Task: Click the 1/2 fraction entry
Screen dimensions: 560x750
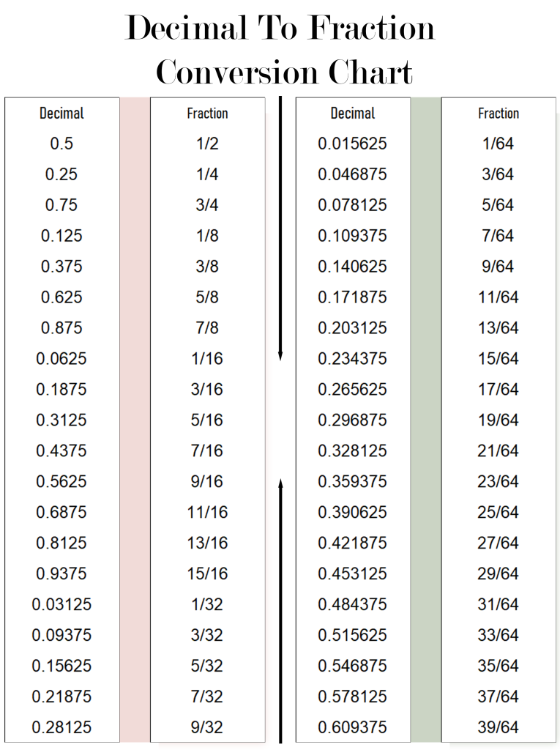Action: tap(207, 144)
